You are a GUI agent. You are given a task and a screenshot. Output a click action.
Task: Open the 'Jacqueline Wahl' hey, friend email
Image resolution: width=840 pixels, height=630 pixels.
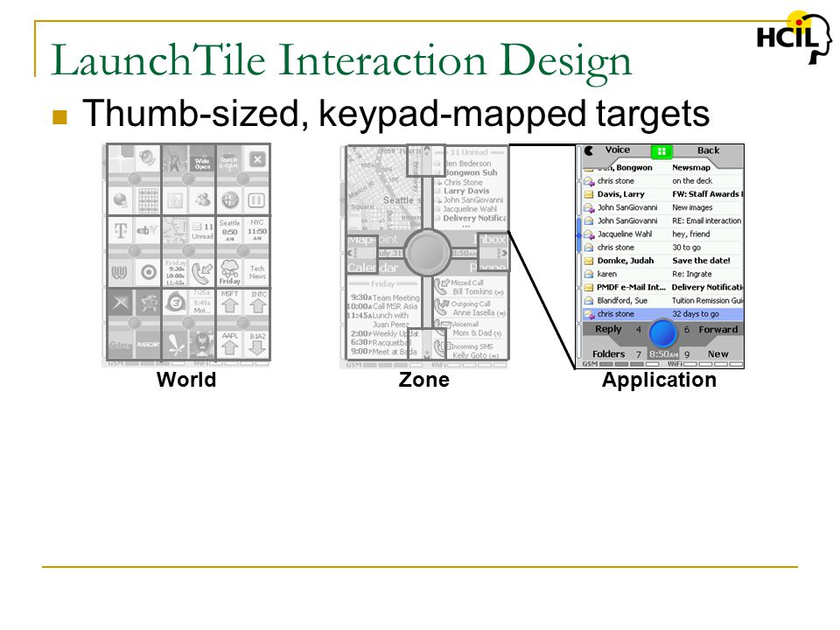[663, 234]
